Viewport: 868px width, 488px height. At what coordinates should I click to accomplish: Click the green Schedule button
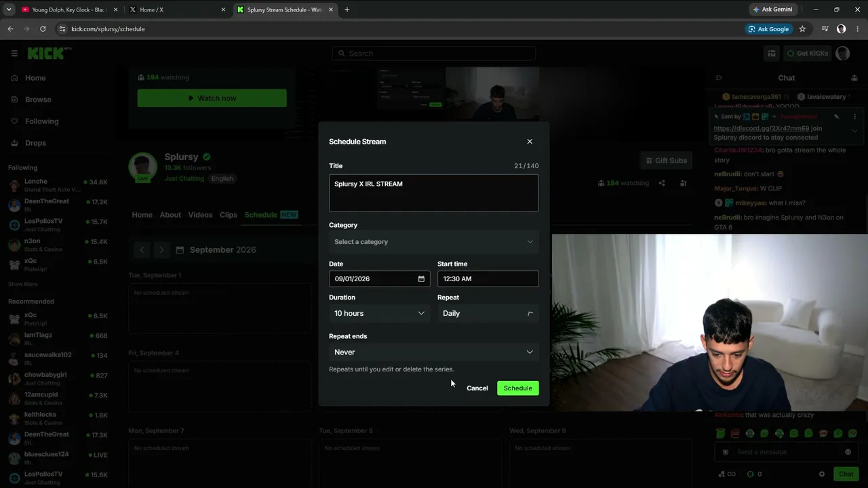518,388
